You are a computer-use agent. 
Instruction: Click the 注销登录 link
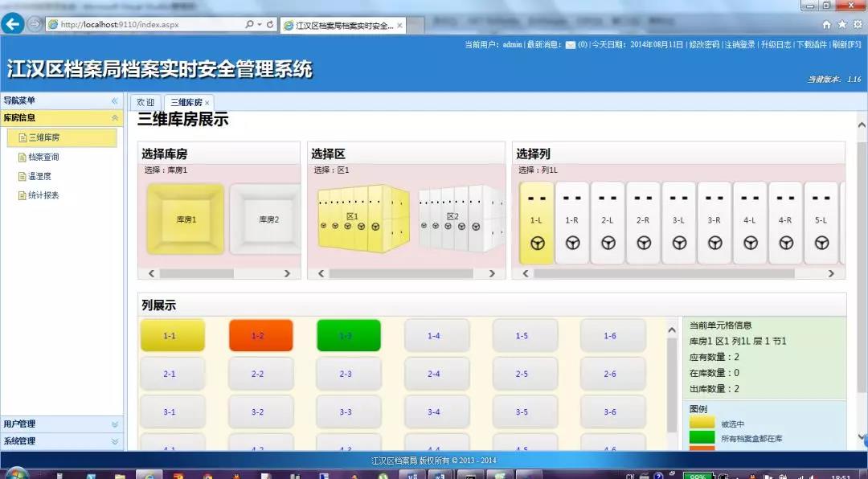(x=739, y=45)
